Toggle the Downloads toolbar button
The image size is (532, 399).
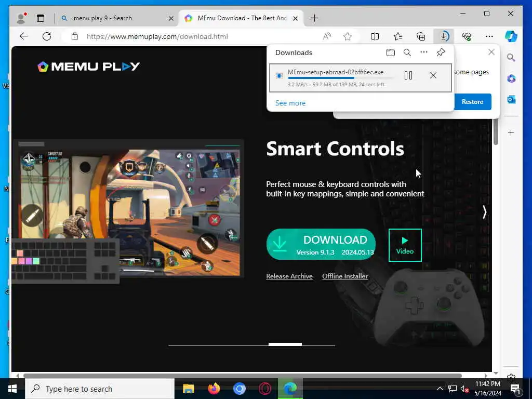(444, 36)
